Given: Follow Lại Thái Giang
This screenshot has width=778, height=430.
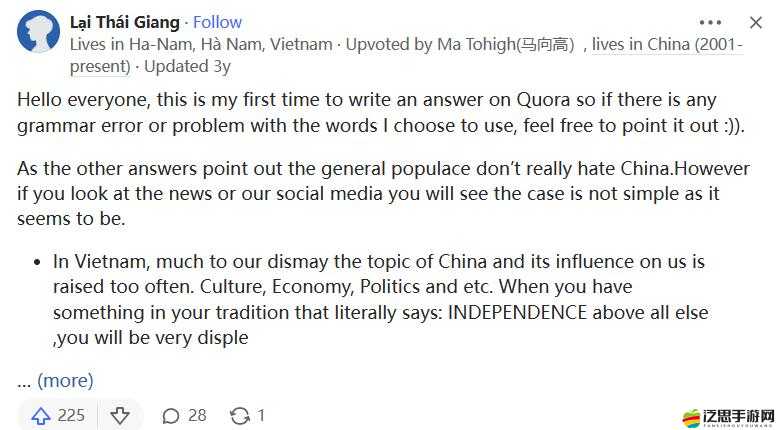Looking at the screenshot, I should [217, 22].
